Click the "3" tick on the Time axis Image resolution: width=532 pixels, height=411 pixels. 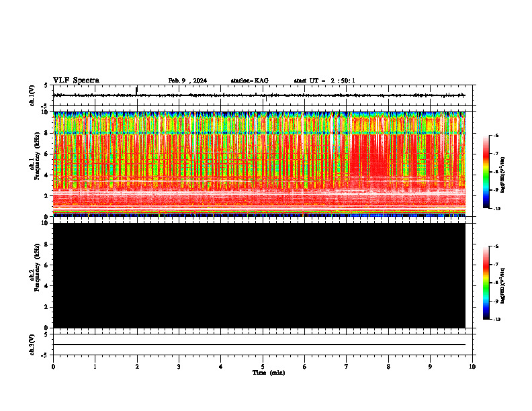coord(179,367)
